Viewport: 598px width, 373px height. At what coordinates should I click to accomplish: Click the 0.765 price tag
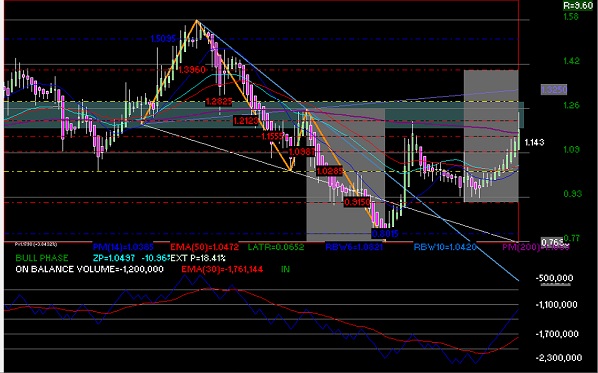[552, 242]
